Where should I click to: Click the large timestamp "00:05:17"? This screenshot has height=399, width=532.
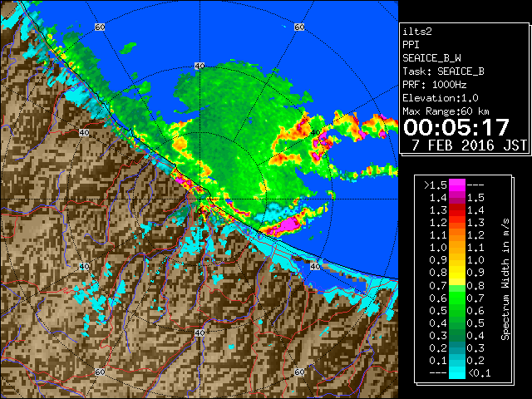(456, 127)
